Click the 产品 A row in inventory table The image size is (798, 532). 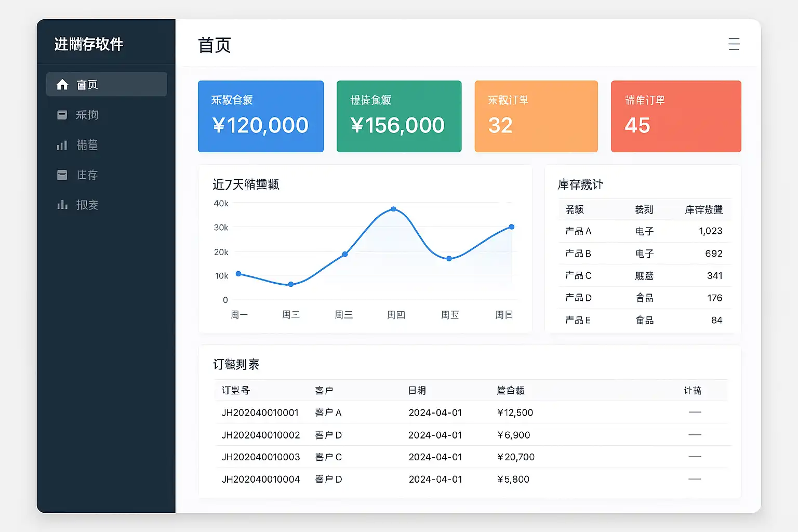coord(644,231)
